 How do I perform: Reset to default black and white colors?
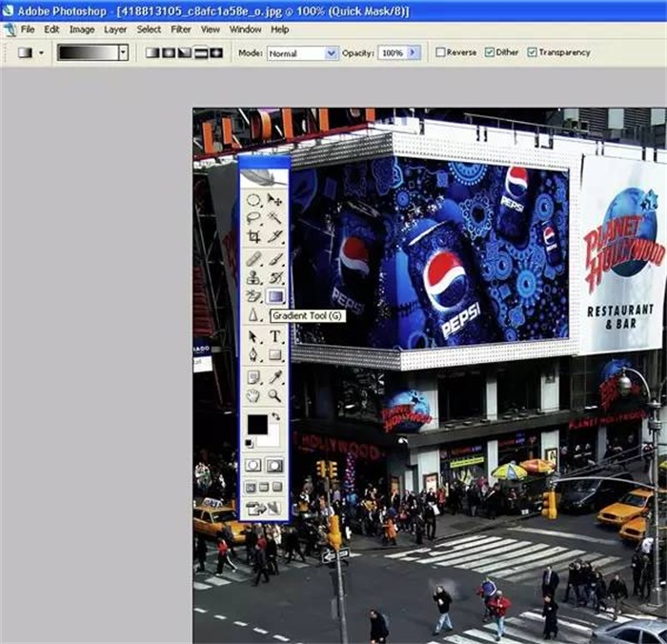click(x=249, y=443)
